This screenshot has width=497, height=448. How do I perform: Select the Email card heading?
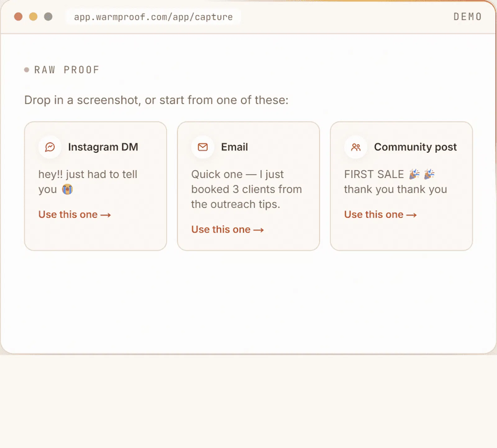235,147
